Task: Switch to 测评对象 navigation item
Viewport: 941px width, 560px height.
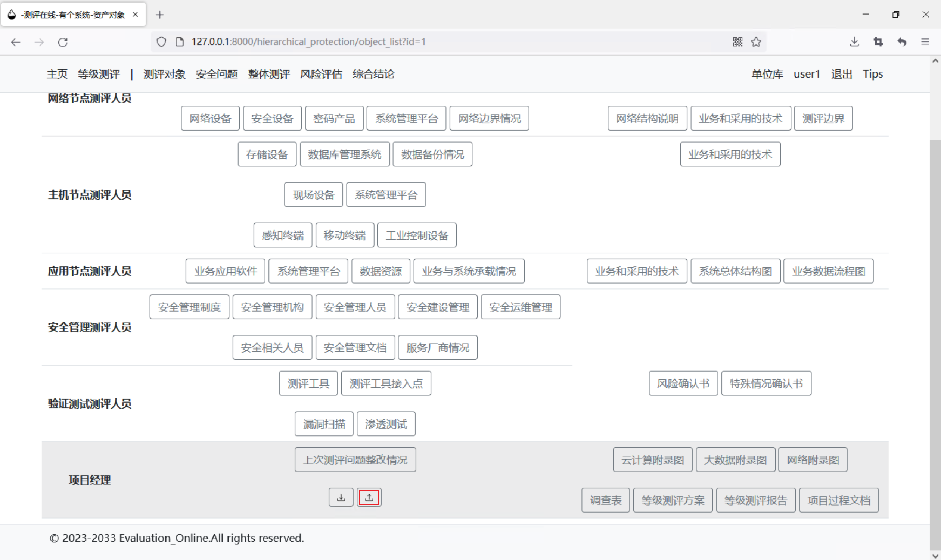Action: point(164,74)
